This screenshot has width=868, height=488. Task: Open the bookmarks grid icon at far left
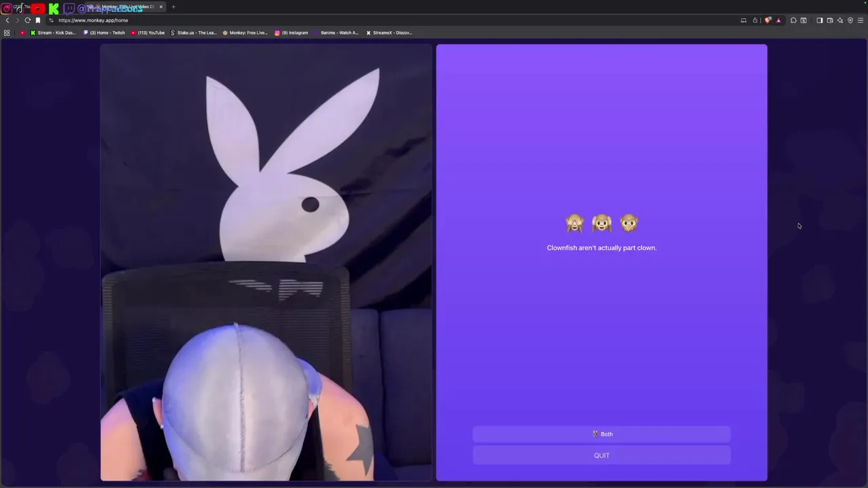click(x=7, y=33)
